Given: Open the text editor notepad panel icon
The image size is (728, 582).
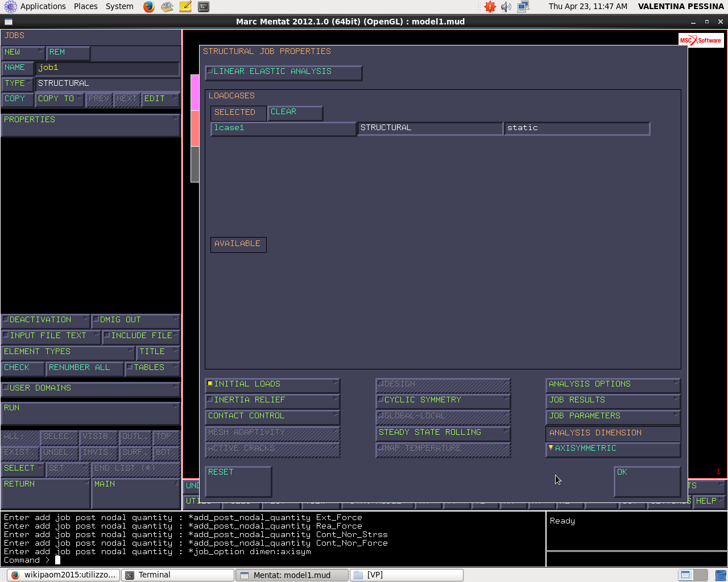Looking at the screenshot, I should (185, 7).
